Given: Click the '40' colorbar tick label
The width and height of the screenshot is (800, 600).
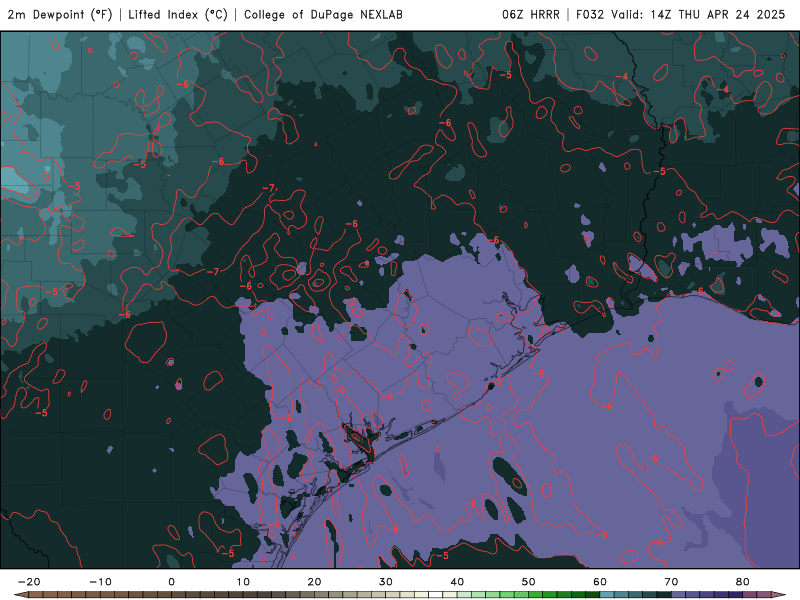Looking at the screenshot, I should [457, 582].
